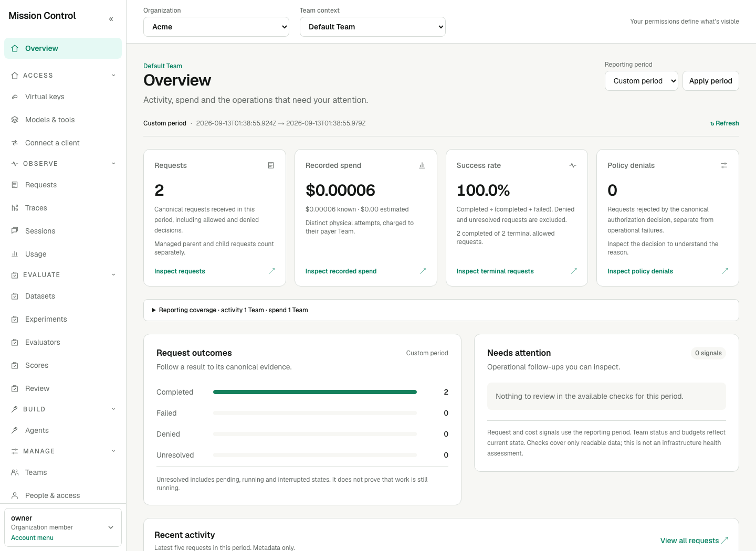Click the Failed outcomes progress bar
This screenshot has width=756, height=551.
315,413
